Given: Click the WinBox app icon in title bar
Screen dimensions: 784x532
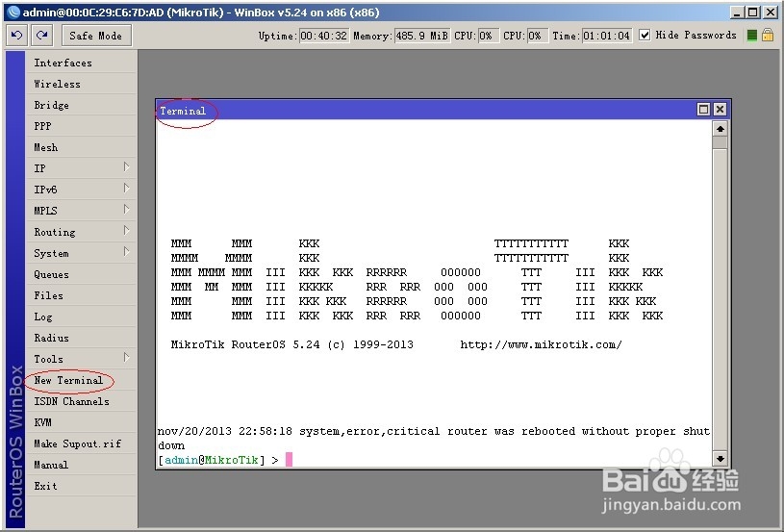Looking at the screenshot, I should [14, 12].
